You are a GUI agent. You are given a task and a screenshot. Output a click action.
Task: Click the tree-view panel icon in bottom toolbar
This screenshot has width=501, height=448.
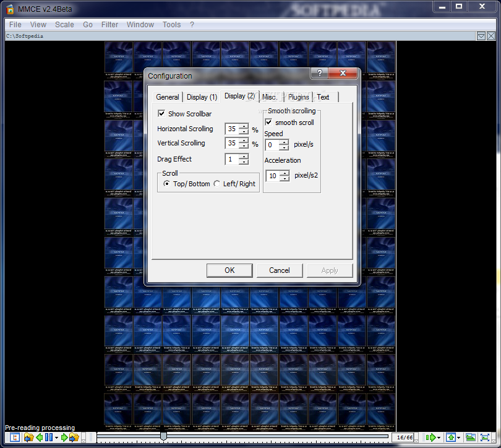[14, 437]
